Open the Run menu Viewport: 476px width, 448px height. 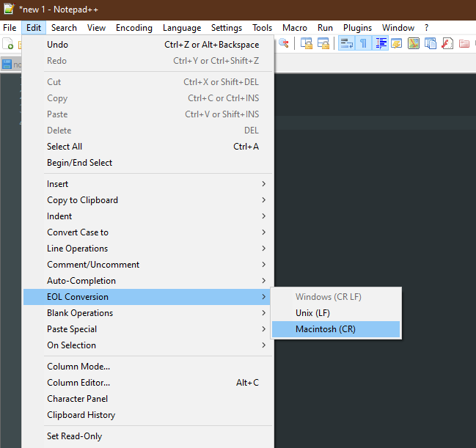pos(325,28)
